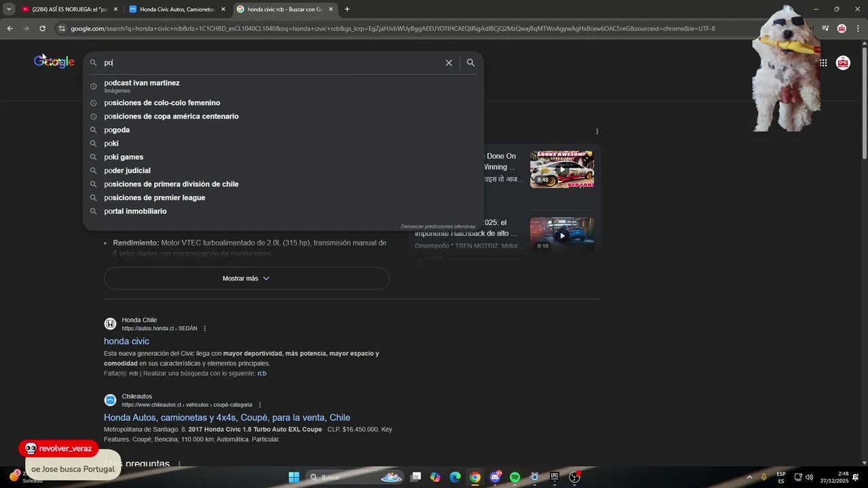Open the media control icon in Chrome toolbar
This screenshot has width=868, height=488.
[x=825, y=28]
